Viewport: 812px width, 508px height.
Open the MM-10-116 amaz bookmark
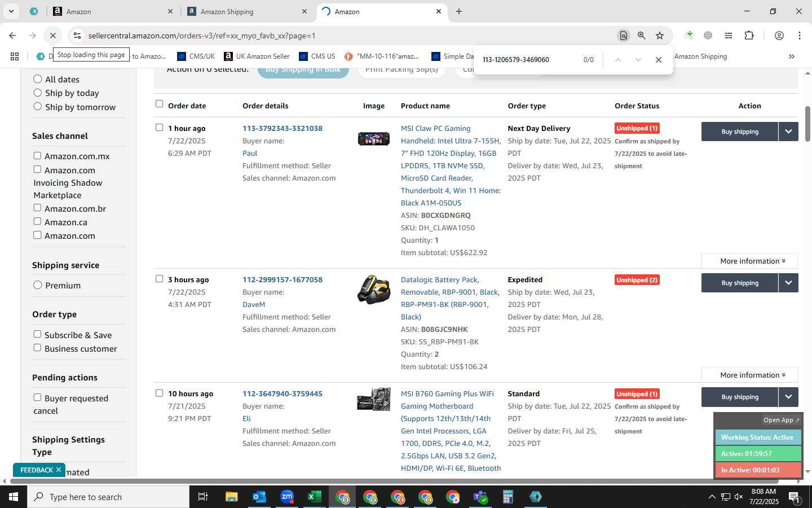point(382,56)
